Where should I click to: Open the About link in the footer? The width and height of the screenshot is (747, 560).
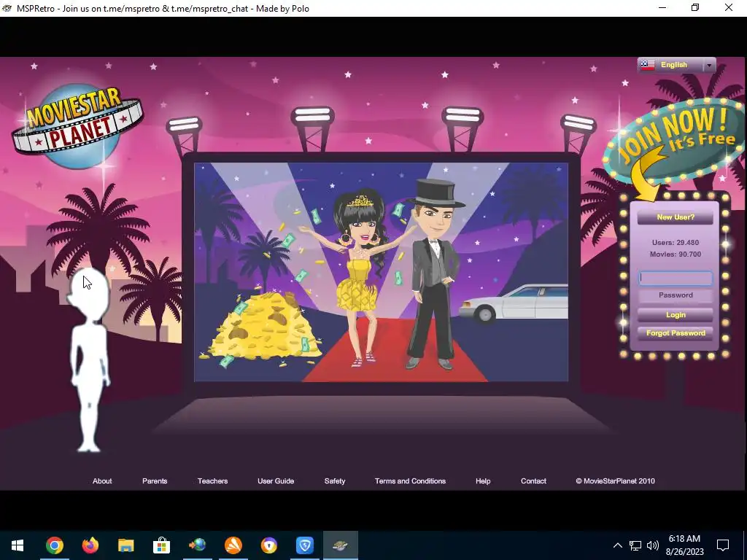(x=102, y=481)
